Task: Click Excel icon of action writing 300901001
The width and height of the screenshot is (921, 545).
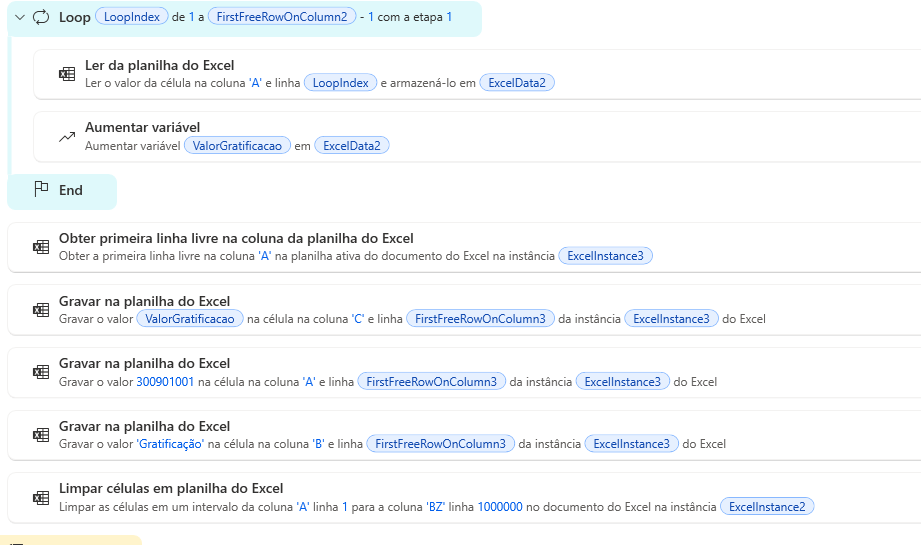Action: (41, 372)
